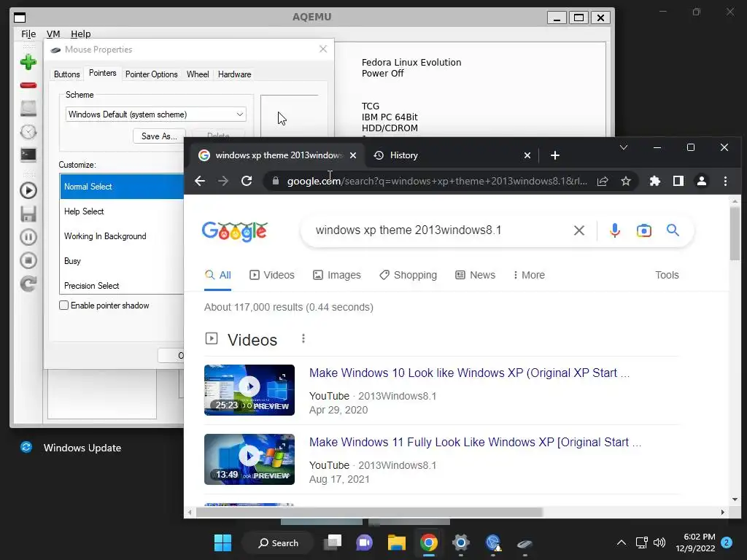Image resolution: width=747 pixels, height=560 pixels.
Task: Open the hard disk icon in AQEMU toolbar
Action: pyautogui.click(x=28, y=108)
